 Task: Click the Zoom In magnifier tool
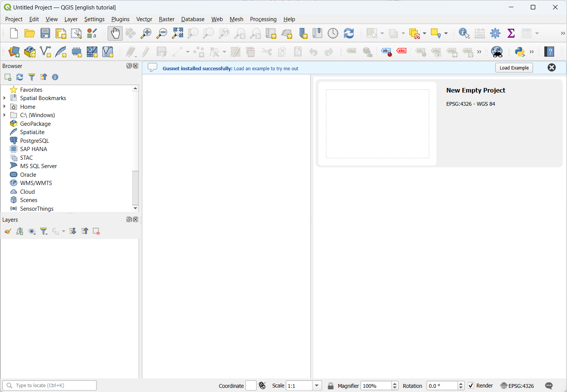click(x=146, y=33)
